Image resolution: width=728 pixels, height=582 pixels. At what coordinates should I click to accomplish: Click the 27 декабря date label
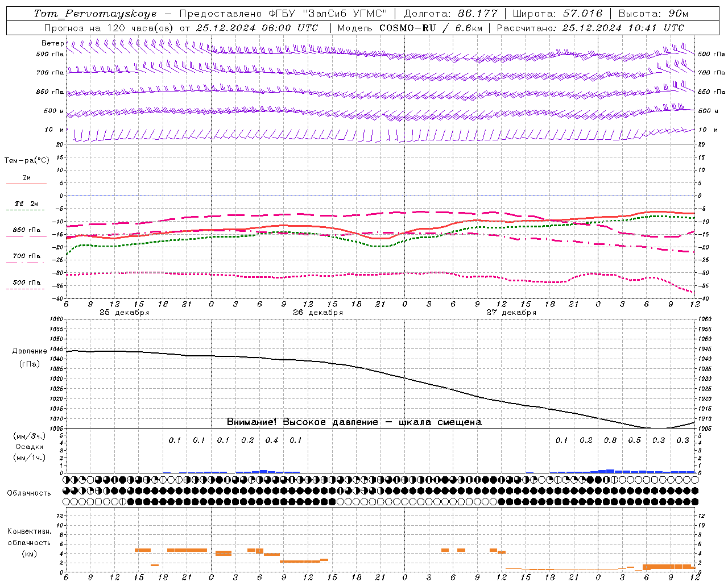pos(511,313)
